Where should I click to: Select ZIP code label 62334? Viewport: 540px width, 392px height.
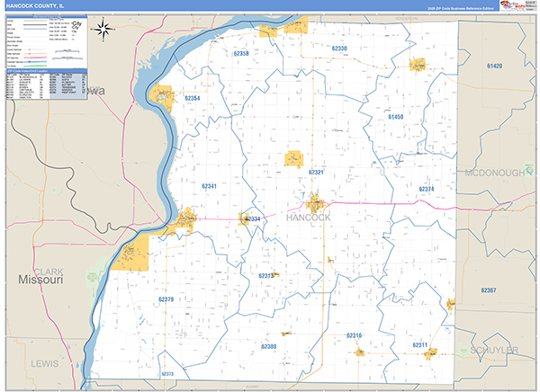point(253,218)
